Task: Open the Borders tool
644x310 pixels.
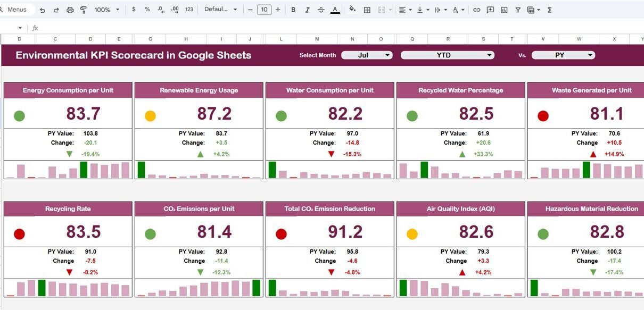Action: tap(367, 10)
